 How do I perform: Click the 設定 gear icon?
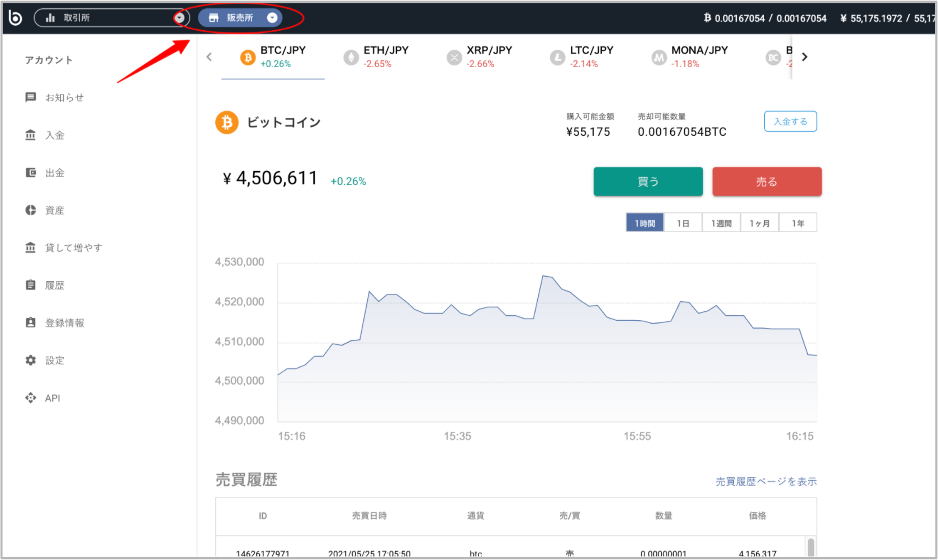coord(31,360)
